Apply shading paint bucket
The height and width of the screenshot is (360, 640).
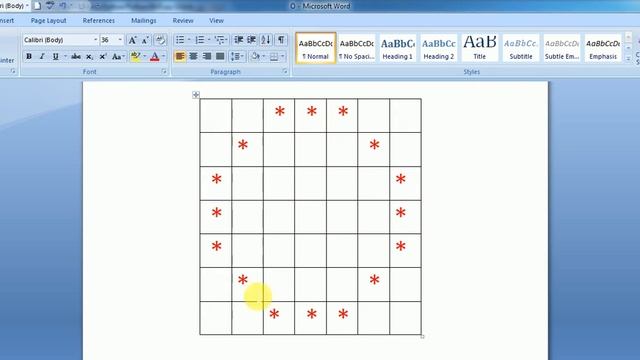(x=256, y=56)
